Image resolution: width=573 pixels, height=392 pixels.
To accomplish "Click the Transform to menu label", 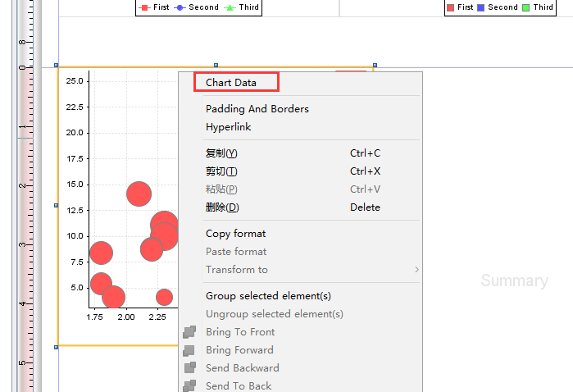I will (237, 270).
